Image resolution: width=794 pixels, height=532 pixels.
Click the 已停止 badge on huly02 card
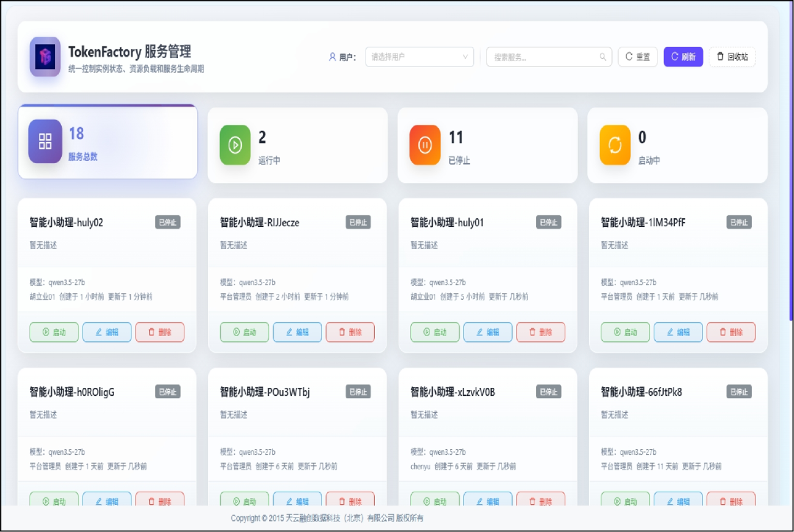tap(168, 222)
